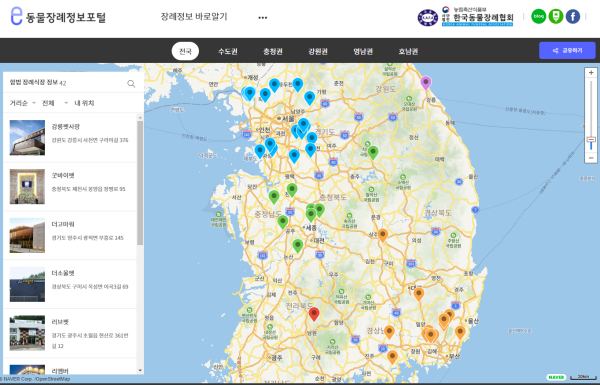Screen dimensions: 600x385
Task: Select the blue marker near 가평
Action: [310, 98]
